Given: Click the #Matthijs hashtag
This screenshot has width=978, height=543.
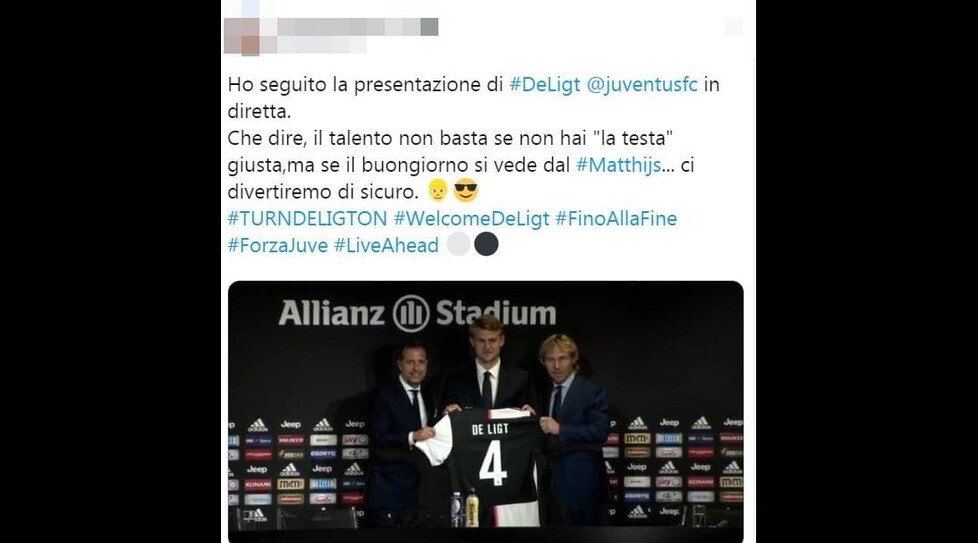Looking at the screenshot, I should click(619, 165).
